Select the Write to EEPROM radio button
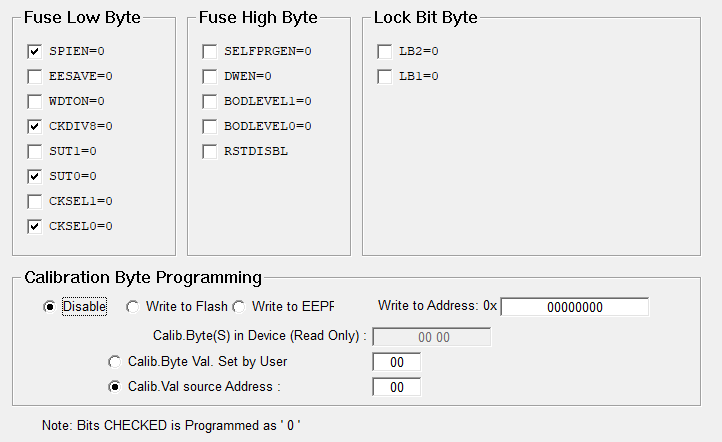This screenshot has height=442, width=722. [x=239, y=307]
